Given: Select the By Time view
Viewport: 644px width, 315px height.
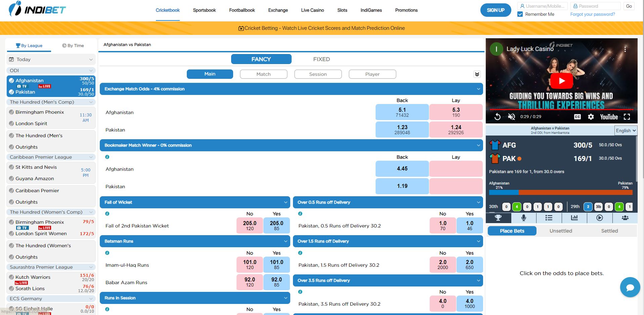Looking at the screenshot, I should point(73,46).
